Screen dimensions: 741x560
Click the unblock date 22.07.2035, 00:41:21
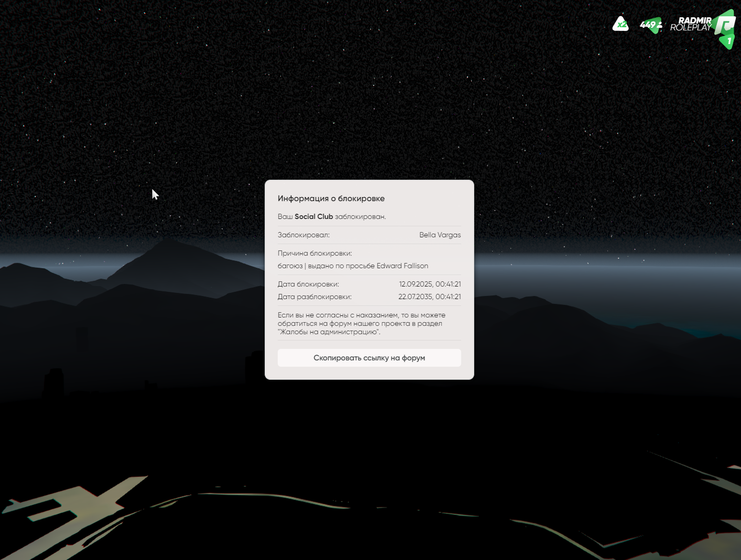click(430, 297)
